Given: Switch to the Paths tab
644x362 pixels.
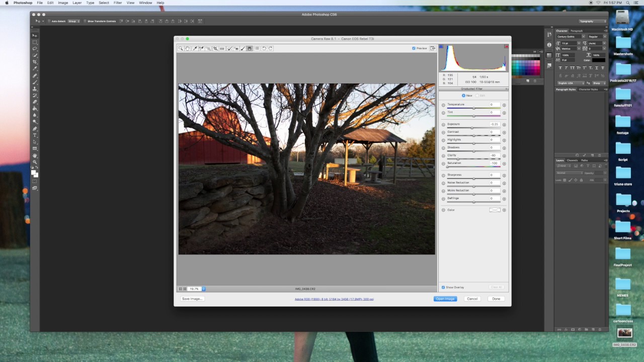Looking at the screenshot, I should click(x=584, y=160).
